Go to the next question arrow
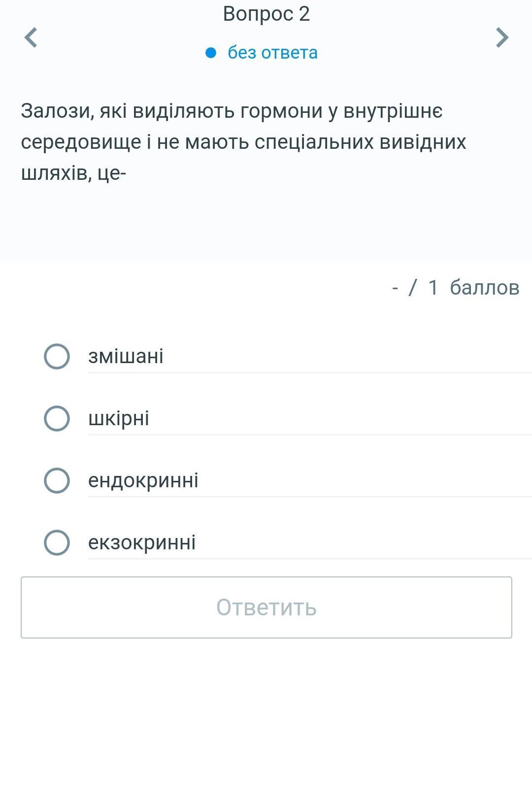Viewport: 532px width, 807px height. [x=501, y=37]
